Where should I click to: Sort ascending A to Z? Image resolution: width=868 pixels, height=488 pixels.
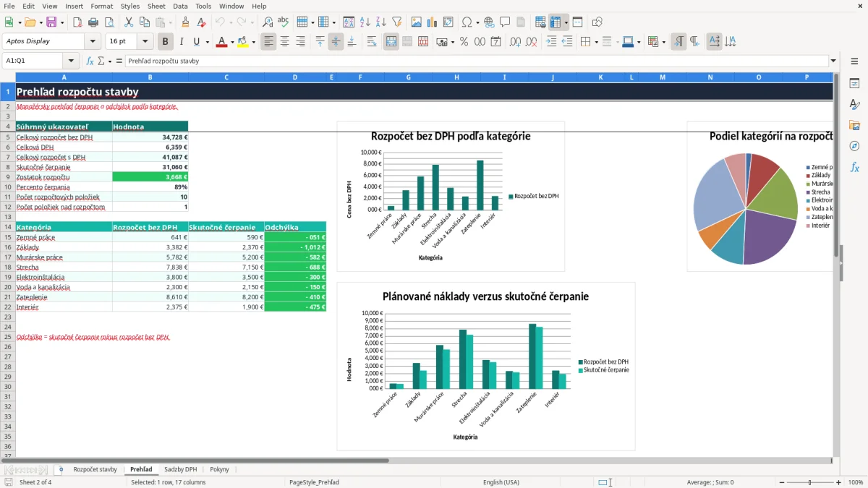(x=365, y=22)
